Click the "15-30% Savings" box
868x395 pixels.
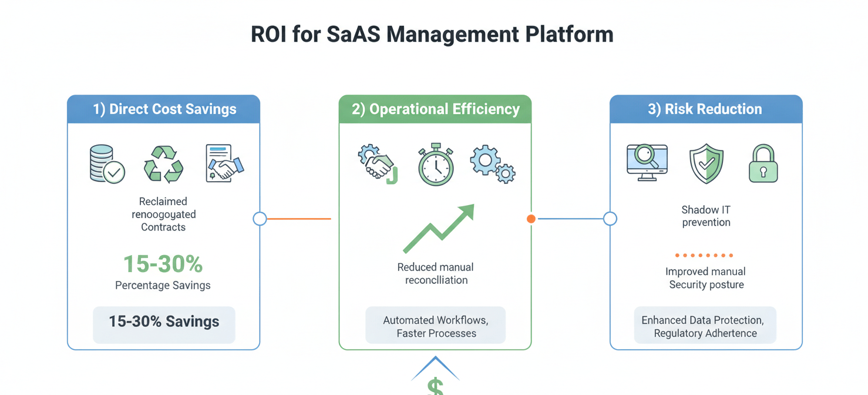164,324
